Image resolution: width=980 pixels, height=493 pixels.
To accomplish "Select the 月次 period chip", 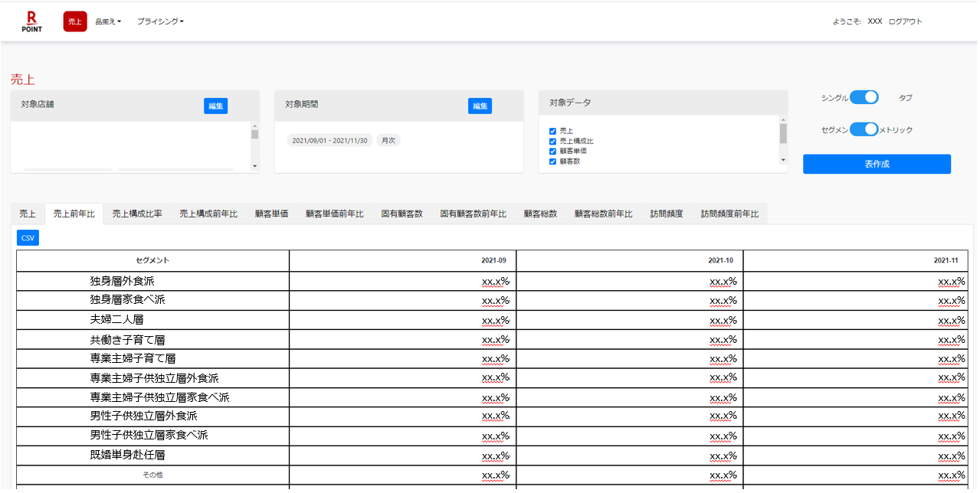I will pos(388,141).
